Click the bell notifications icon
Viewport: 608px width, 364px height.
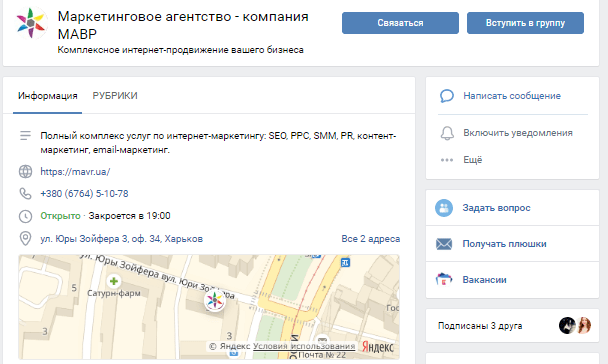click(447, 133)
